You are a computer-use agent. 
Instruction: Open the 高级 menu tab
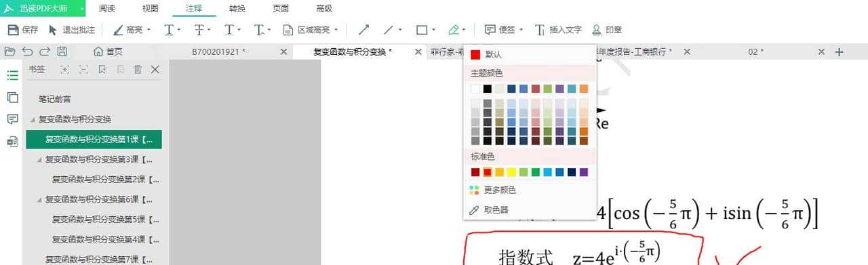(x=324, y=8)
